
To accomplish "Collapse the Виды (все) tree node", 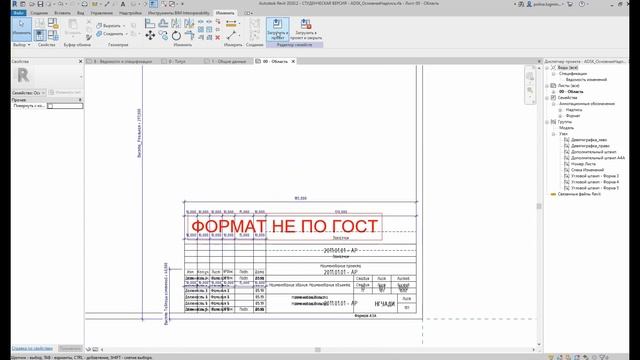I will click(547, 68).
